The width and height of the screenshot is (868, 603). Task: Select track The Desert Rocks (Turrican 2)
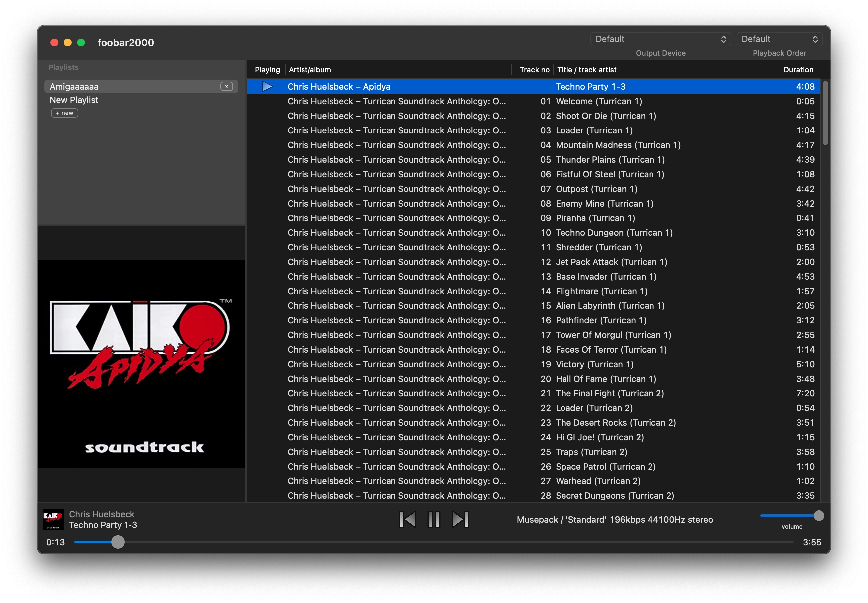pos(533,423)
